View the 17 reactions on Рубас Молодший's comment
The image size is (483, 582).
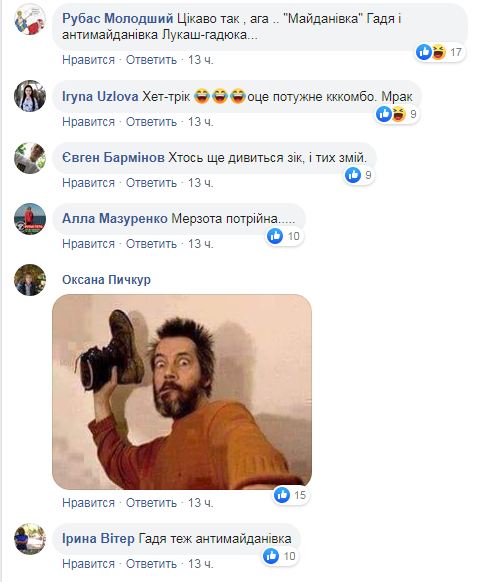[x=440, y=52]
